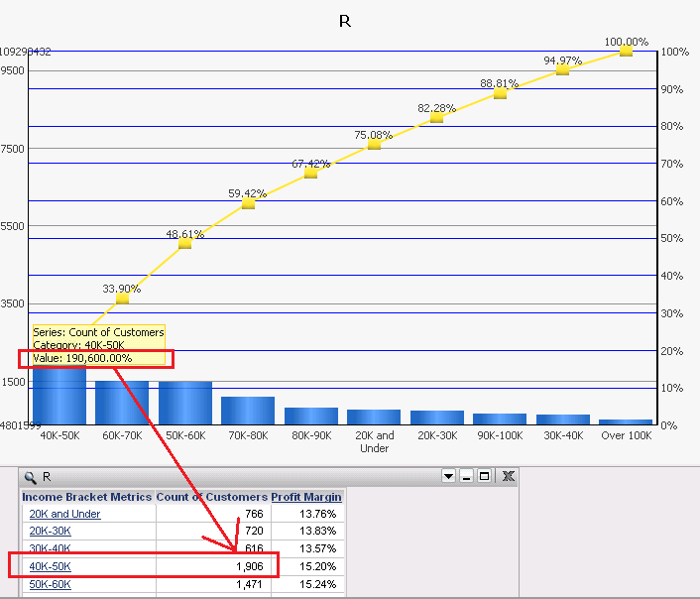Screen dimensions: 700x599
Task: Sort by the Profit Margin column header
Action: point(306,497)
